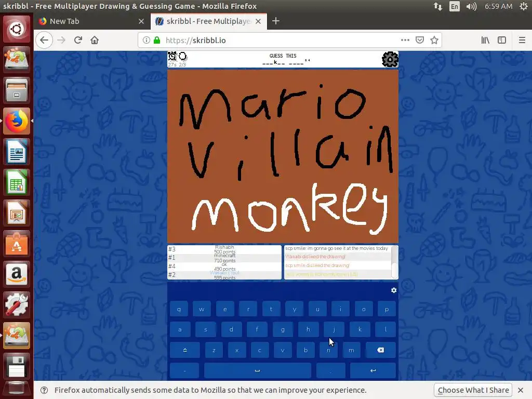Click the Rishabh player row

pos(224,249)
